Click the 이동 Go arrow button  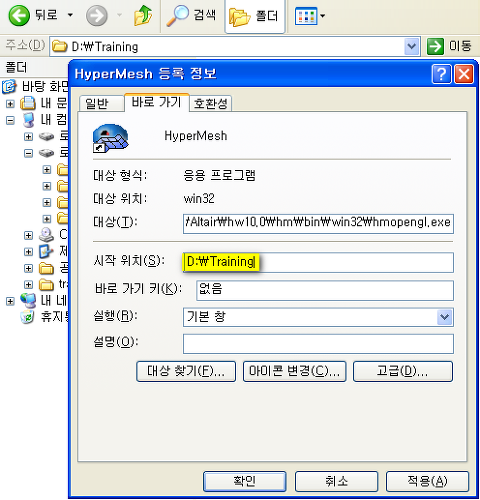[449, 46]
